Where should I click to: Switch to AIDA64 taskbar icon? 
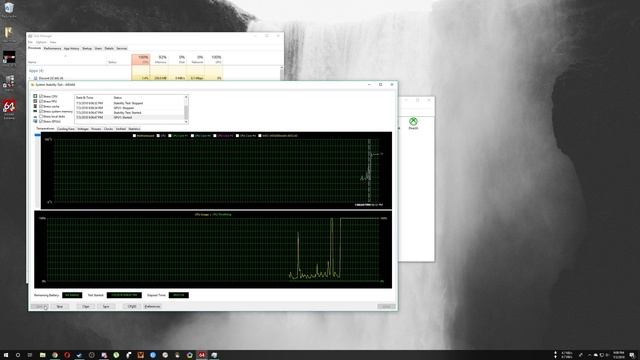202,355
